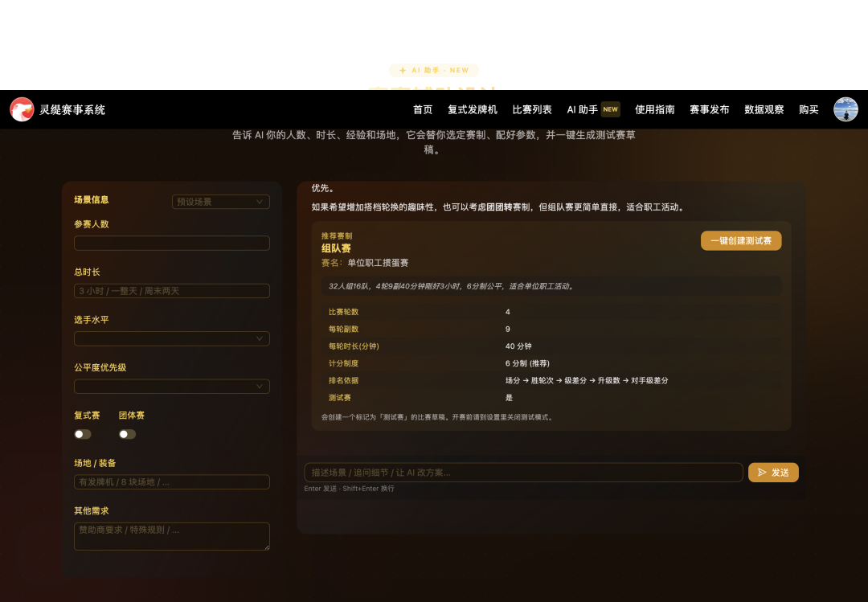Viewport: 868px width, 602px height.
Task: Click the 组队赛 recommended format title
Action: 336,248
